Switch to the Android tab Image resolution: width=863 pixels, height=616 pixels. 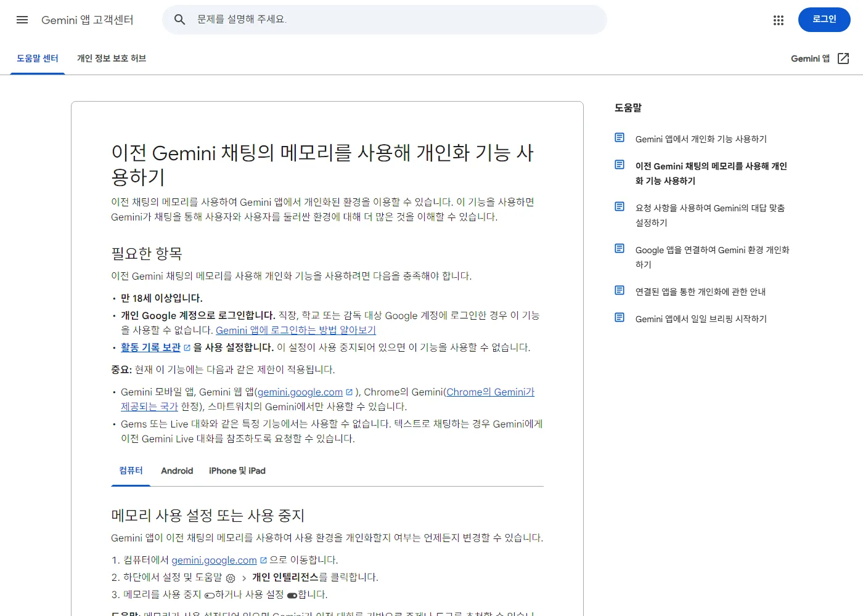[x=177, y=471]
